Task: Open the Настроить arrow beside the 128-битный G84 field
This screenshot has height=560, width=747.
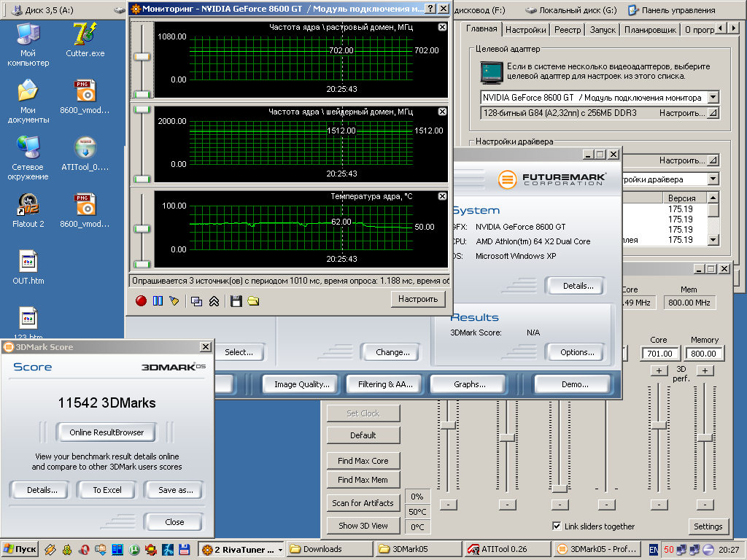Action: pos(713,113)
